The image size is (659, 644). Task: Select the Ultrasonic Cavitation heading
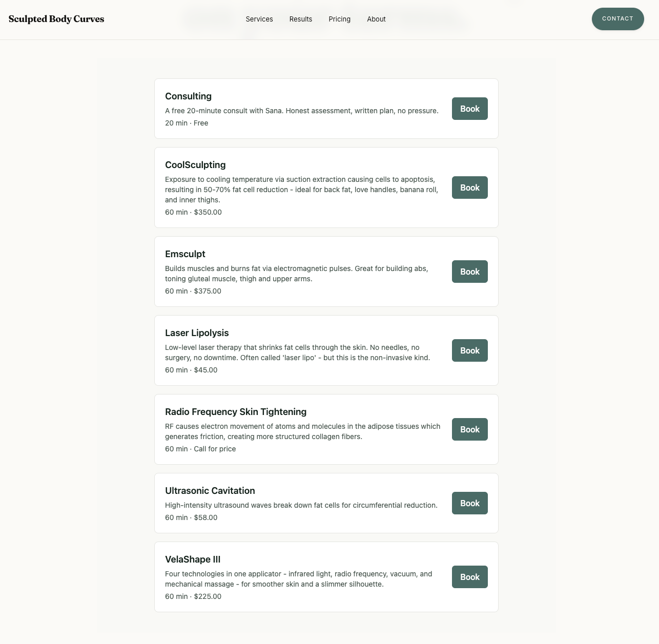[210, 491]
